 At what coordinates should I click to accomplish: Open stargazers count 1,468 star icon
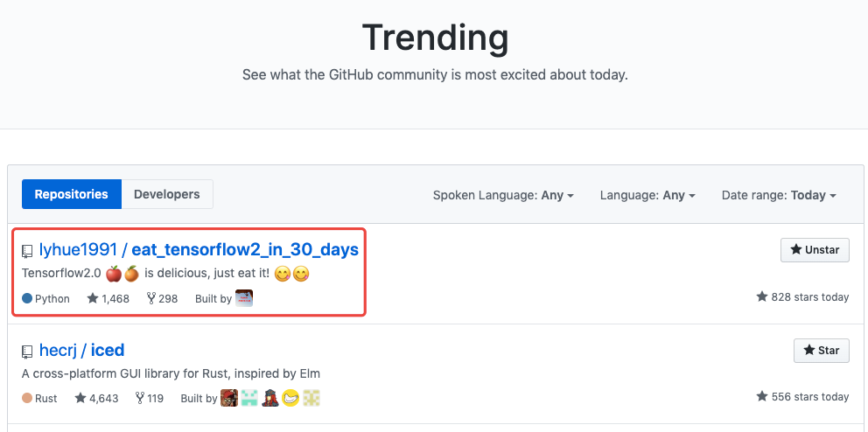click(93, 298)
